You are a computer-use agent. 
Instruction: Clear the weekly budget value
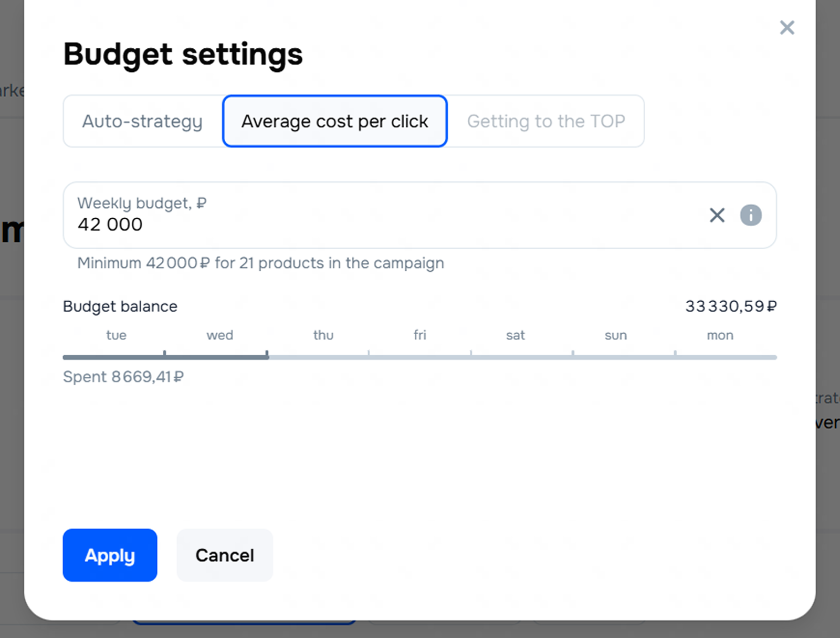pyautogui.click(x=717, y=215)
